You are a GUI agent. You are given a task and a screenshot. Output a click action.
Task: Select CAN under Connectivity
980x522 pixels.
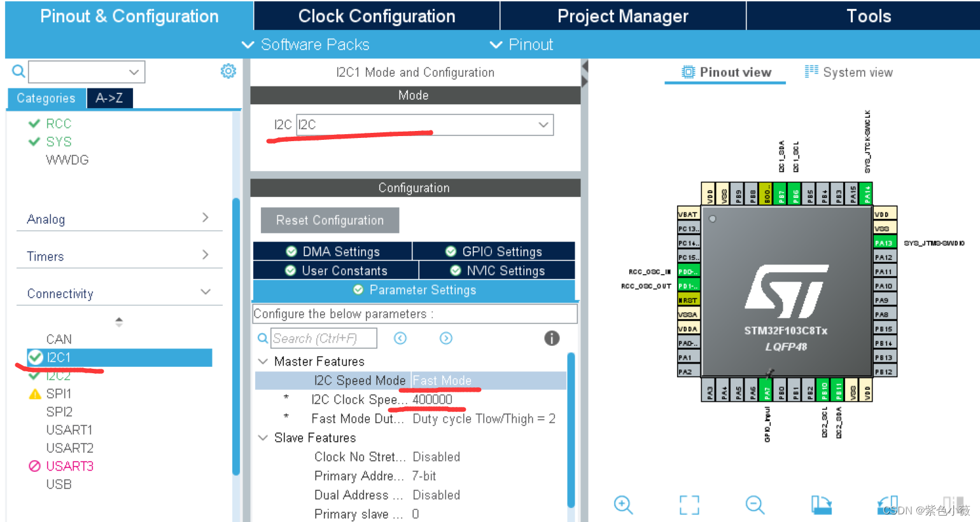[59, 339]
